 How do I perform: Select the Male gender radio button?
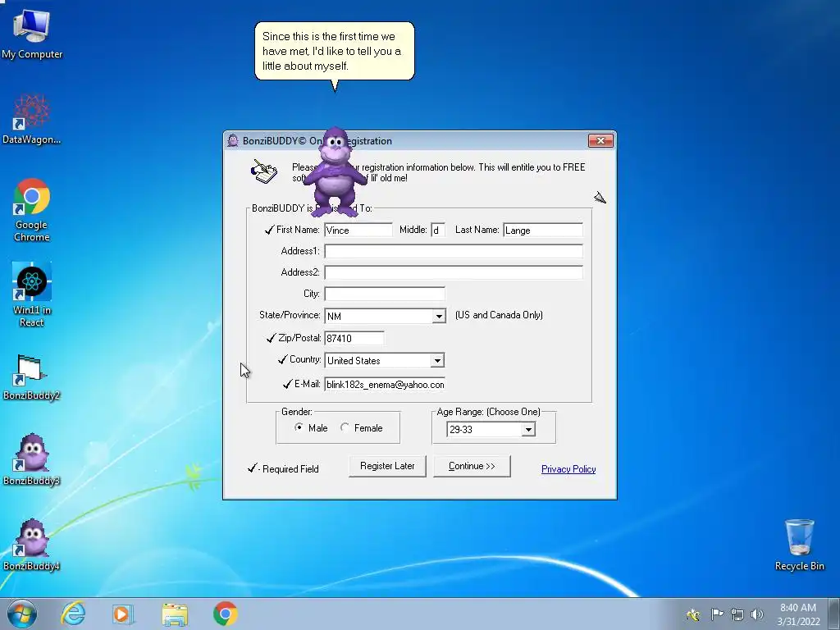point(299,427)
